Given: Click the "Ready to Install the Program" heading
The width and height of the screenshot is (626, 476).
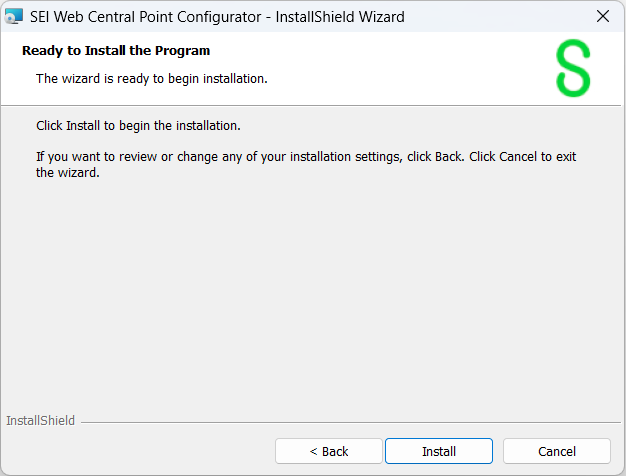Looking at the screenshot, I should click(116, 50).
